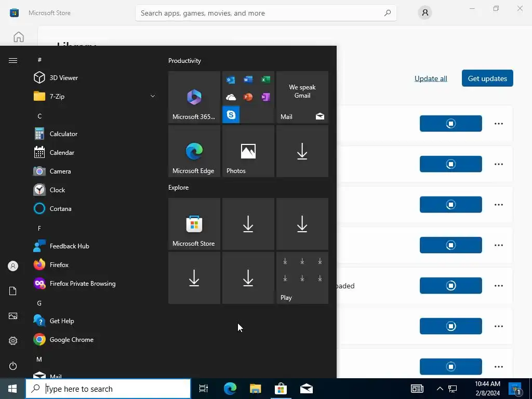Screen dimensions: 532x399
Task: Show hidden system tray icons
Action: (x=440, y=389)
